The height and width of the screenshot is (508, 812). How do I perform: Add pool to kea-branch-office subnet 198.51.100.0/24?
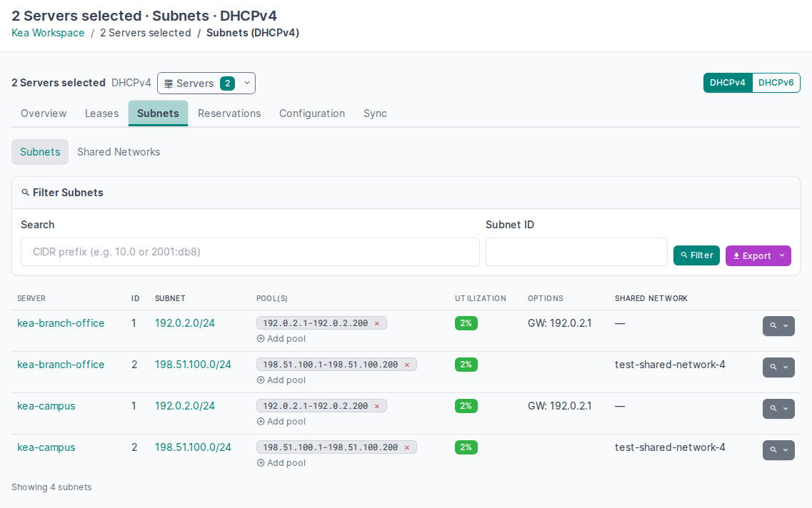[x=281, y=380]
